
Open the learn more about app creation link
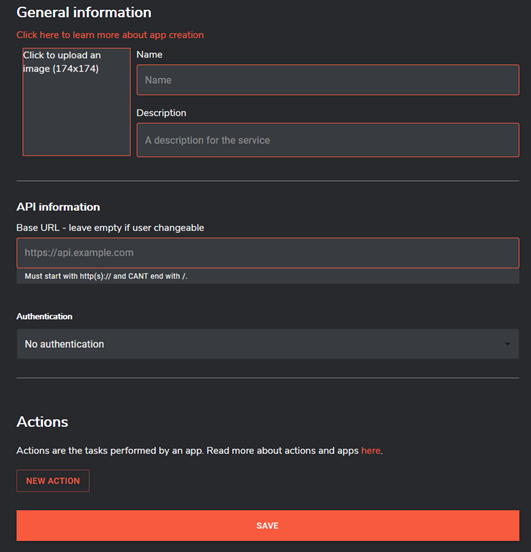pyautogui.click(x=110, y=35)
